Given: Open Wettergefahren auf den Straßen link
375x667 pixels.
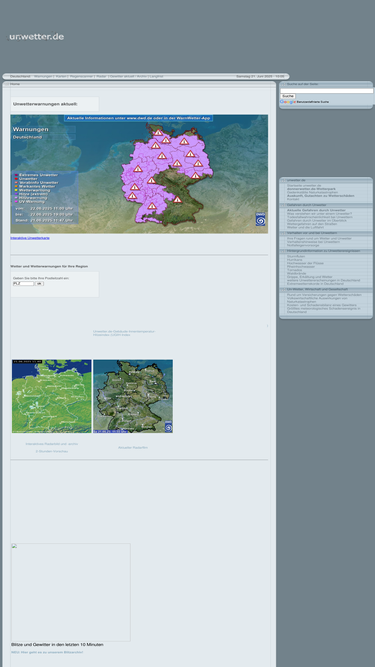Looking at the screenshot, I should pos(312,224).
